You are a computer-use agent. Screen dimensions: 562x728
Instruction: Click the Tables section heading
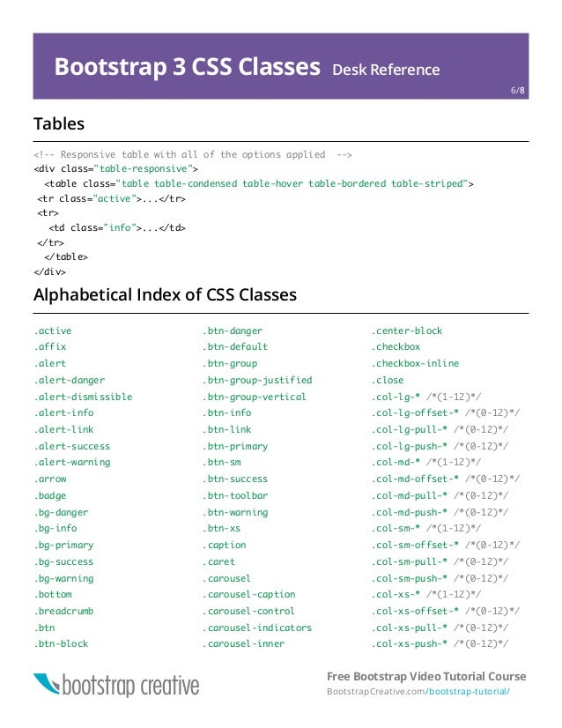(59, 123)
